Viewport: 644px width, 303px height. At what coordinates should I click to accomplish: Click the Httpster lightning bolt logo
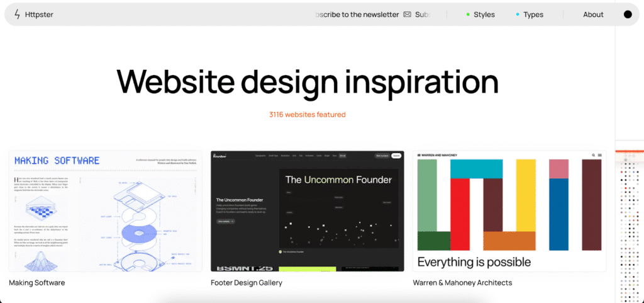[x=17, y=14]
